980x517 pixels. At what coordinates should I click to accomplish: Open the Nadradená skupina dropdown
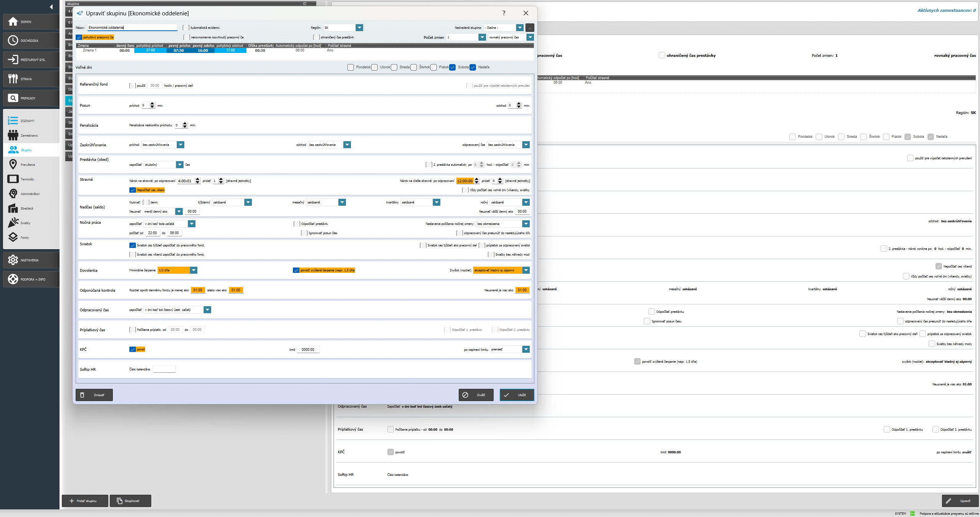(520, 28)
